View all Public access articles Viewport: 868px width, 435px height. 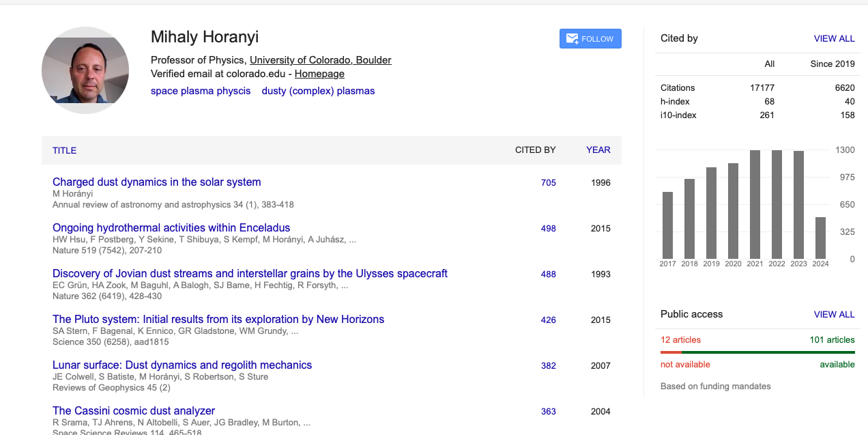point(834,315)
